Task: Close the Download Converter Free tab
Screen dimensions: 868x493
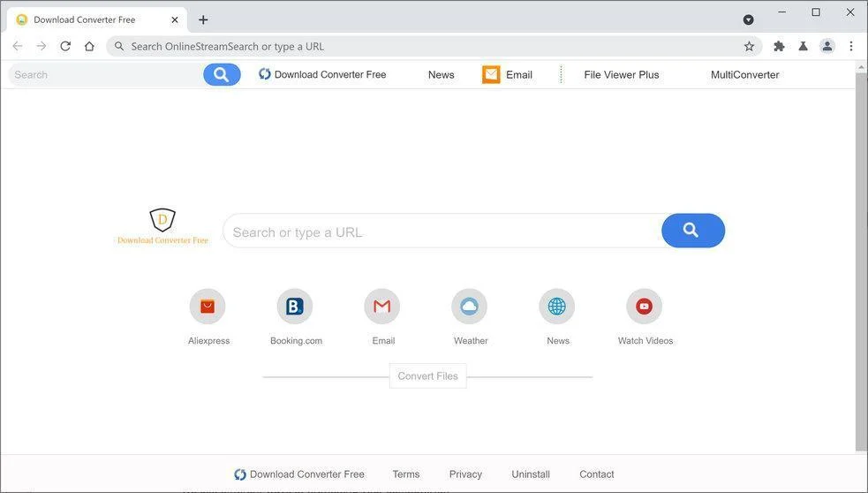Action: click(x=174, y=20)
